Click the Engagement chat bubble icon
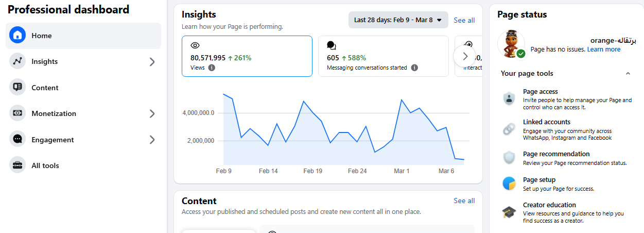Viewport: 644px width, 233px height. 18,140
